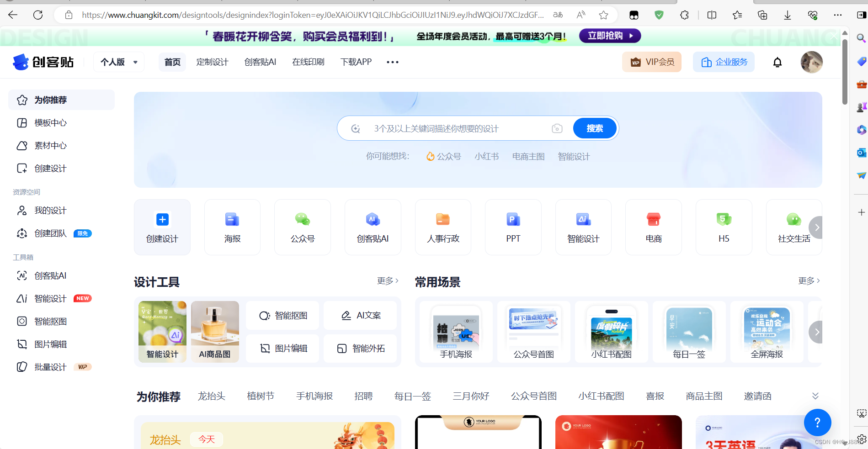
Task: Select 招聘 recommendation tab
Action: tap(363, 396)
